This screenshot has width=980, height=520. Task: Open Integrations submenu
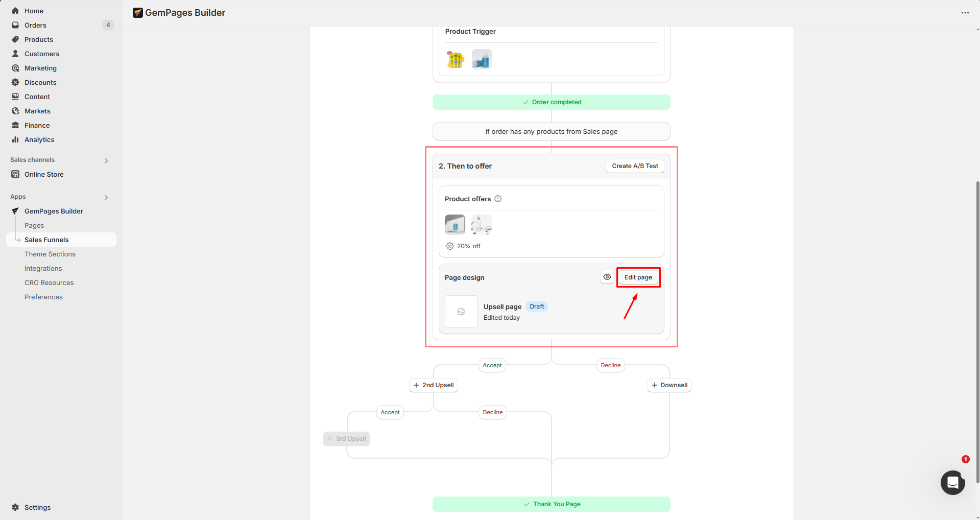[61, 268]
